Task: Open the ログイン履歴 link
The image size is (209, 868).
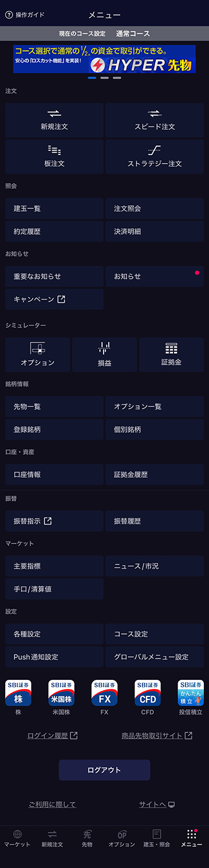Action: pos(52,735)
